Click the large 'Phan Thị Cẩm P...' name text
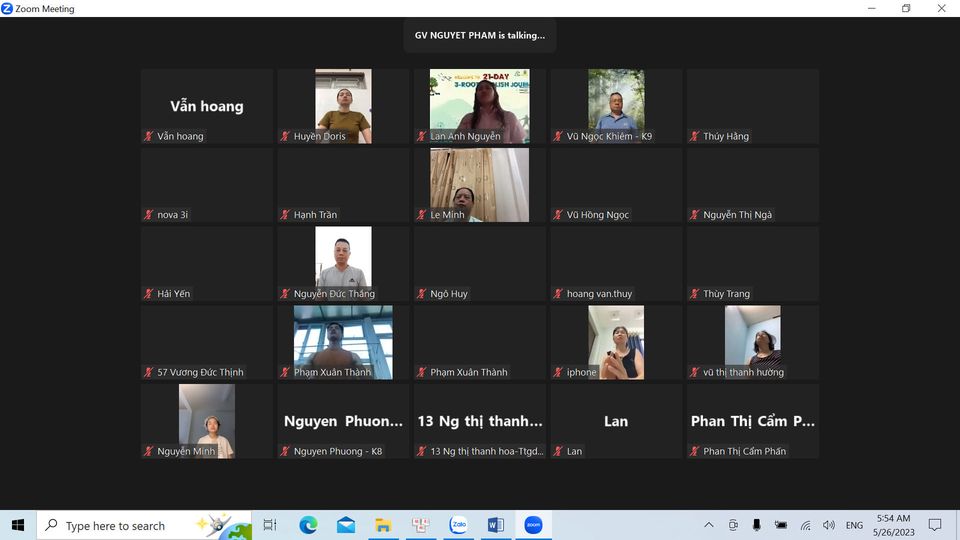This screenshot has height=540, width=960. (752, 421)
